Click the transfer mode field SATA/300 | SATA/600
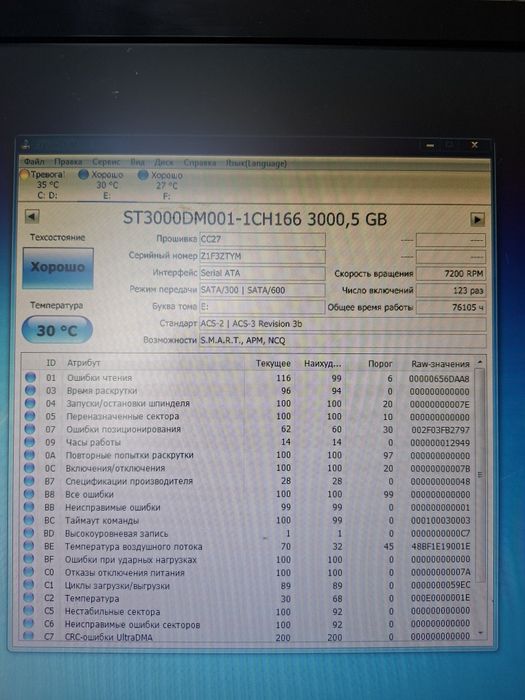The width and height of the screenshot is (525, 700). click(262, 290)
